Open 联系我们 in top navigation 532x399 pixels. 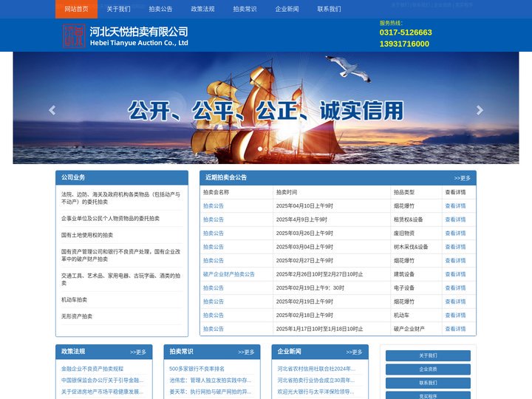click(x=329, y=9)
